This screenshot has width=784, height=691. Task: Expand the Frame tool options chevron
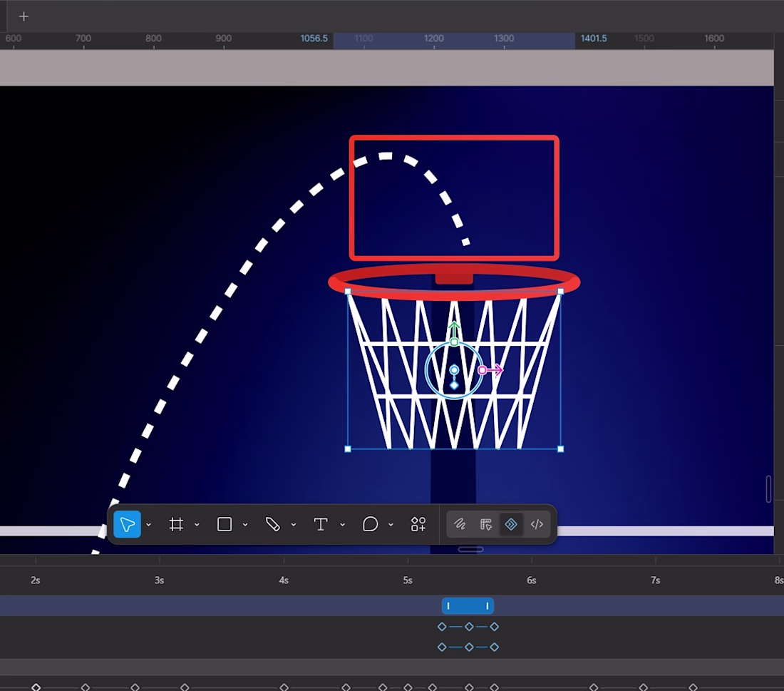click(x=197, y=525)
